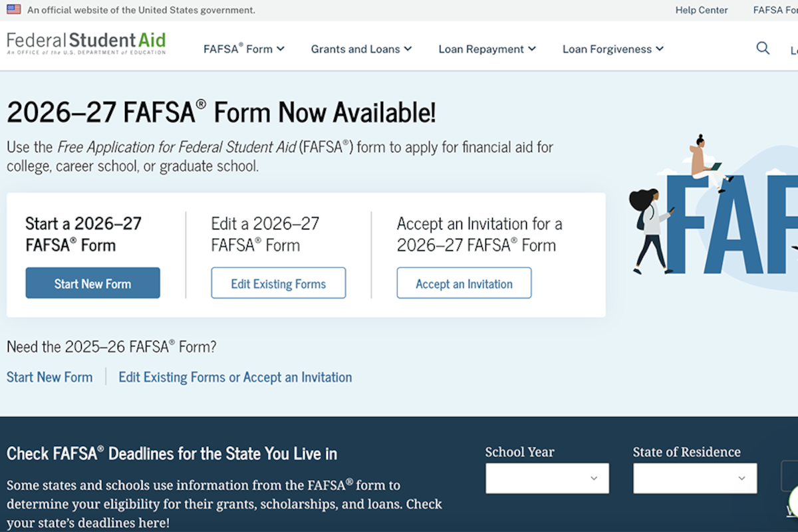Open the School Year dropdown
798x532 pixels.
tap(547, 478)
